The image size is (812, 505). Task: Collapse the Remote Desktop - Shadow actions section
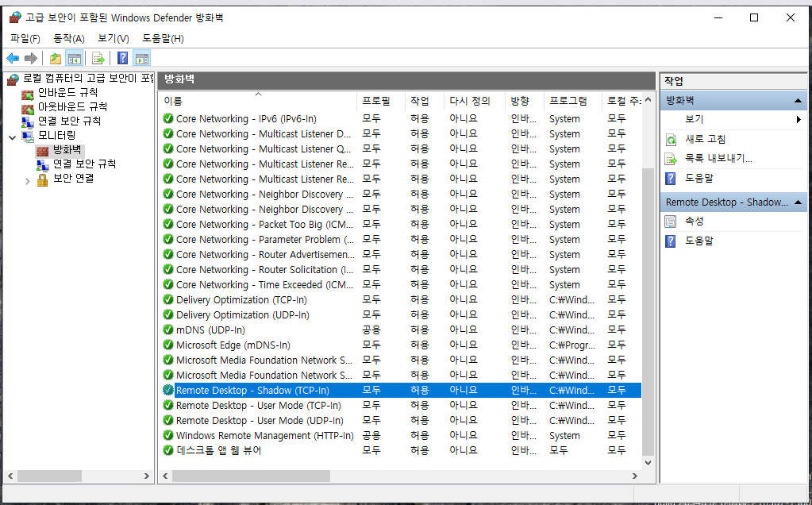798,202
